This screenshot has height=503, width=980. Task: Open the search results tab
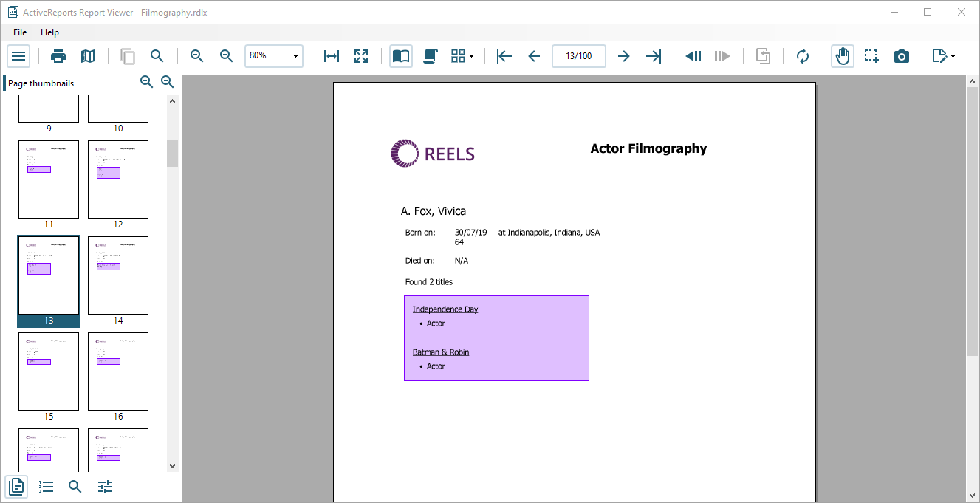pos(75,487)
